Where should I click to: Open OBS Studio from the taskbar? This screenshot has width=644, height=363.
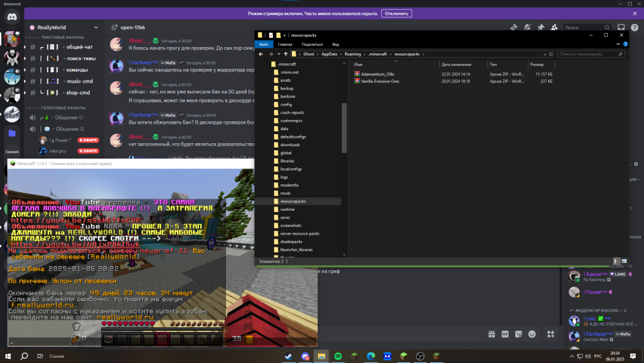tap(420, 356)
